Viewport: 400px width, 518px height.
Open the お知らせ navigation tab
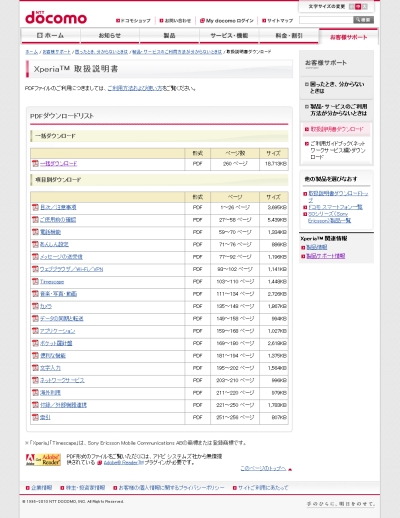pos(110,36)
